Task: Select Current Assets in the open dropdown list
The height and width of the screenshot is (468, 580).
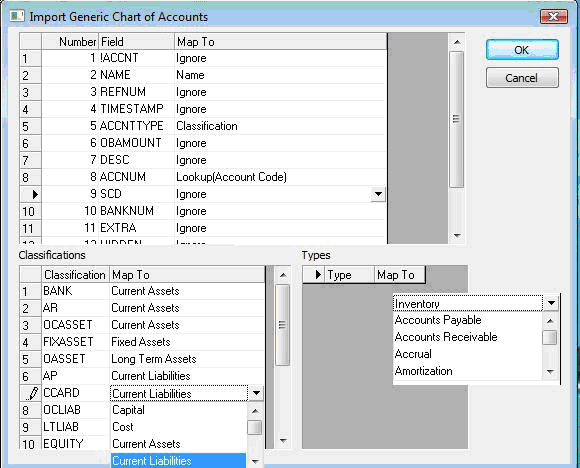Action: tap(179, 444)
